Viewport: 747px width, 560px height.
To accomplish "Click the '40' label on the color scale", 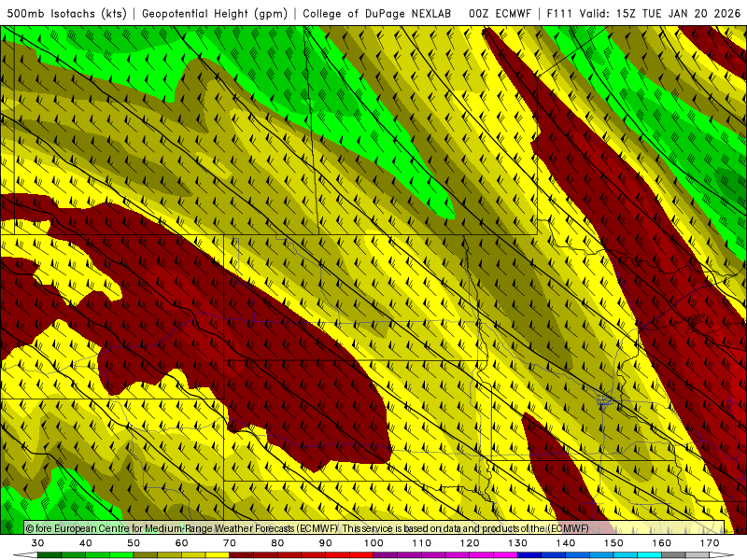I will click(x=86, y=543).
